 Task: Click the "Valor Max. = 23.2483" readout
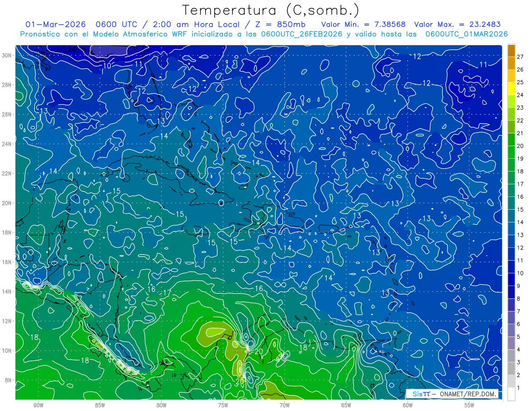coord(458,24)
